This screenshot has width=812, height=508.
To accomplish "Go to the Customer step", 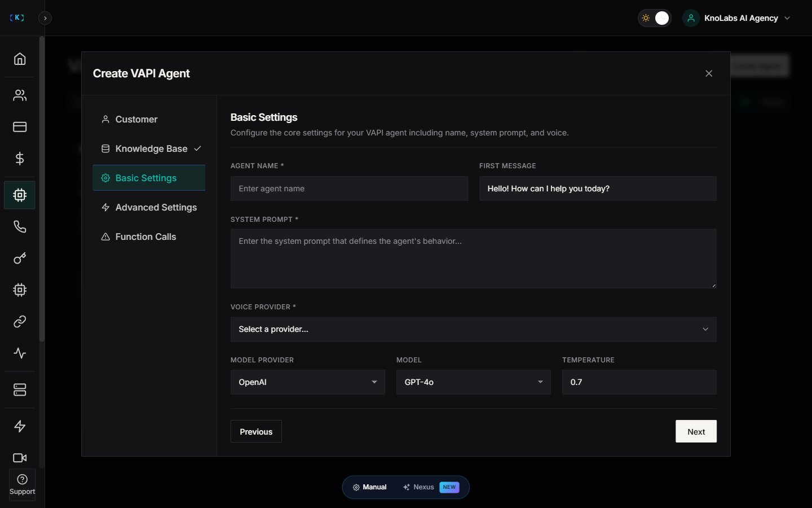I will coord(149,119).
